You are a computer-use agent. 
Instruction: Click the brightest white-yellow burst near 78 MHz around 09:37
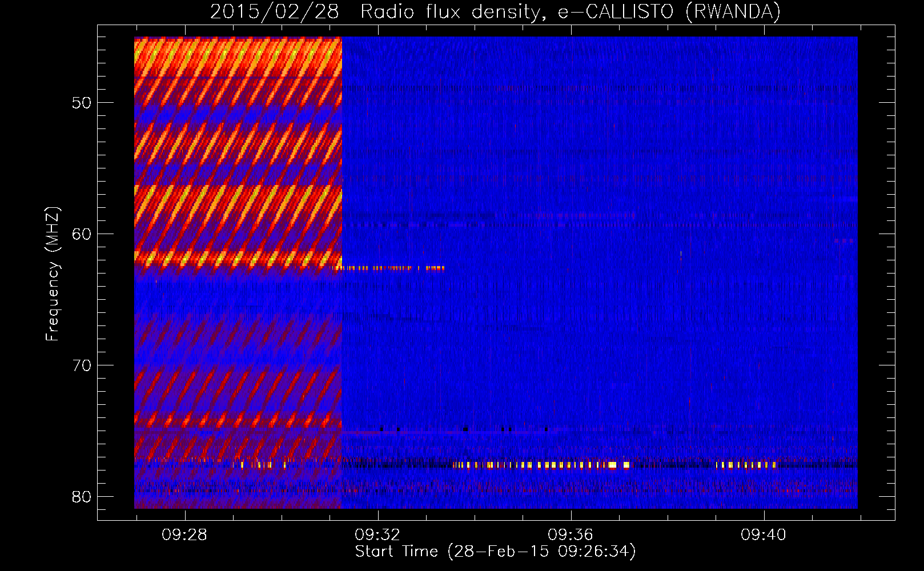[613, 465]
